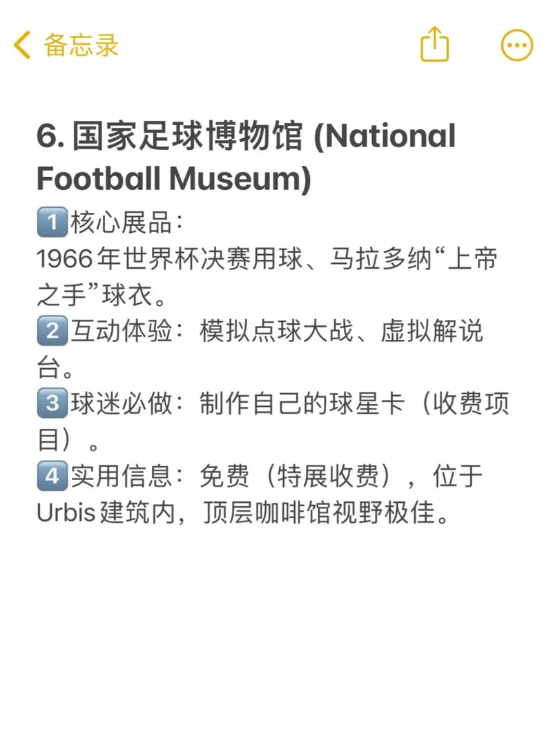
Task: Tap the number 2 keycap emoji
Action: point(52,331)
